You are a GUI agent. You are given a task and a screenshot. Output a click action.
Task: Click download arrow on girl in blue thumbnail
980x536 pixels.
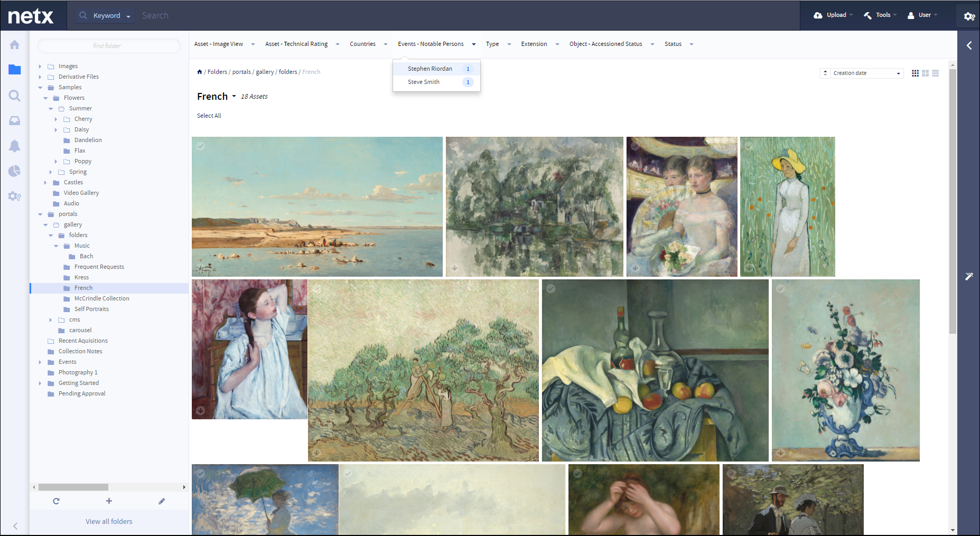tap(200, 410)
